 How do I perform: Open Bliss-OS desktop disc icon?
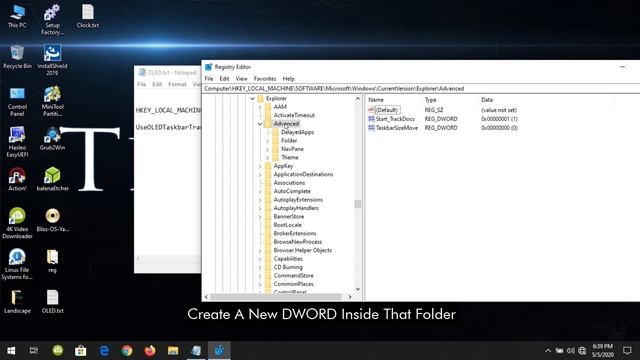point(52,220)
